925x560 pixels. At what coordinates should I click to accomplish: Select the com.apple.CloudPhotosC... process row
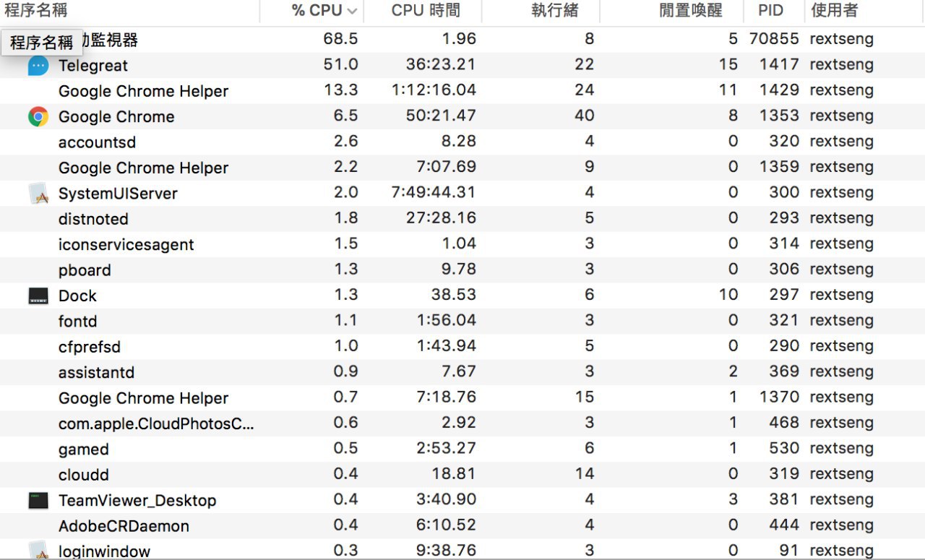coord(462,423)
